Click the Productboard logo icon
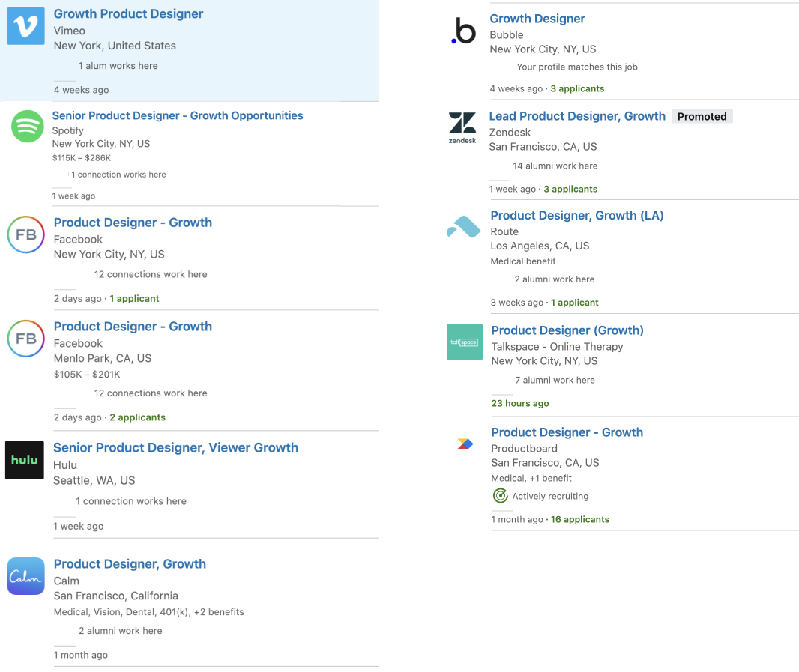The height and width of the screenshot is (672, 799). click(465, 444)
